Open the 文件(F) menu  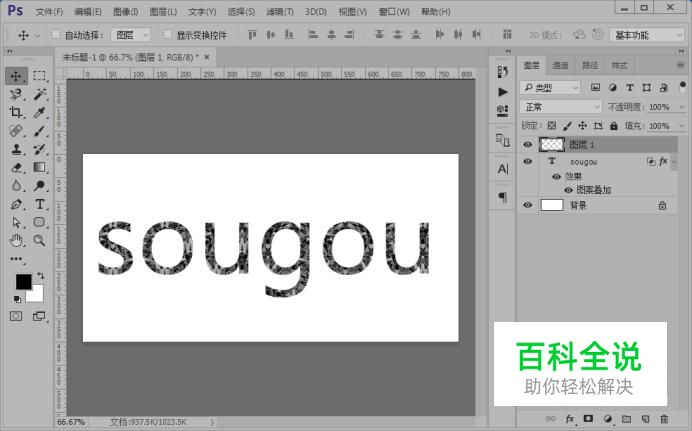pos(49,12)
